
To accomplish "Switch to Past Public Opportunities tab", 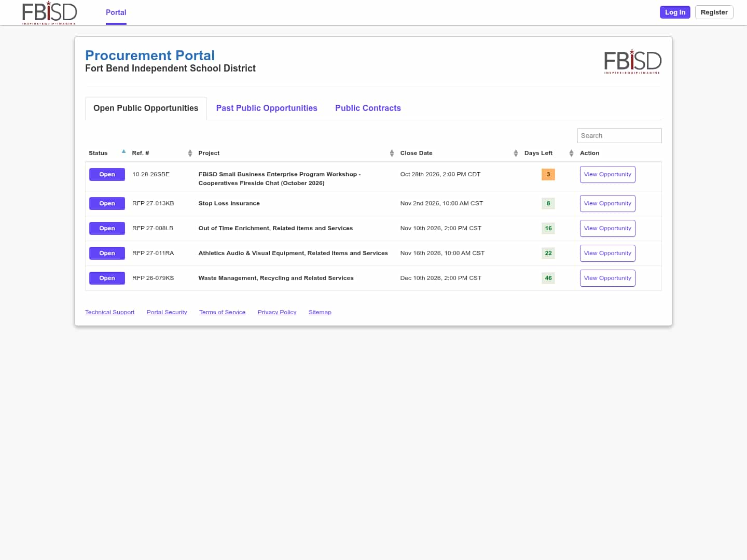I will click(x=267, y=108).
